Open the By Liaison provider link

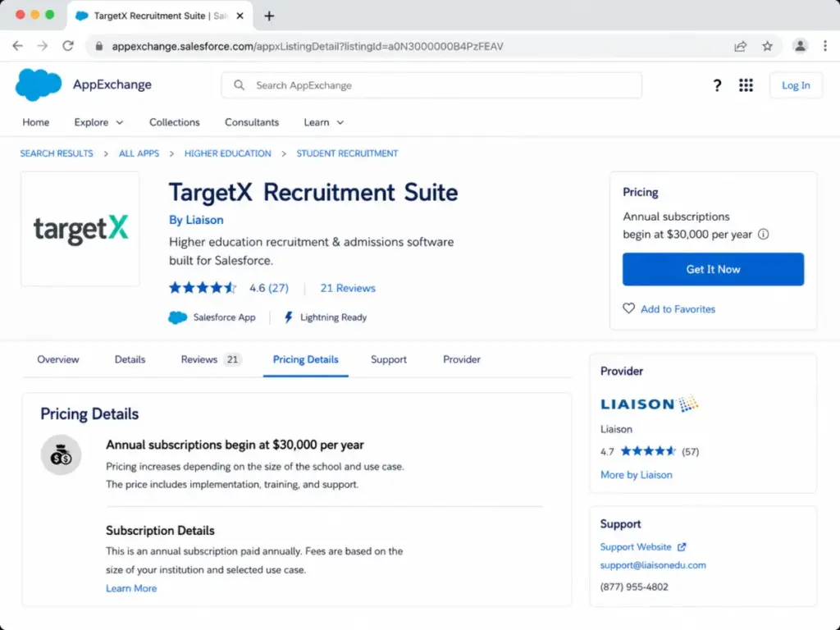point(196,220)
